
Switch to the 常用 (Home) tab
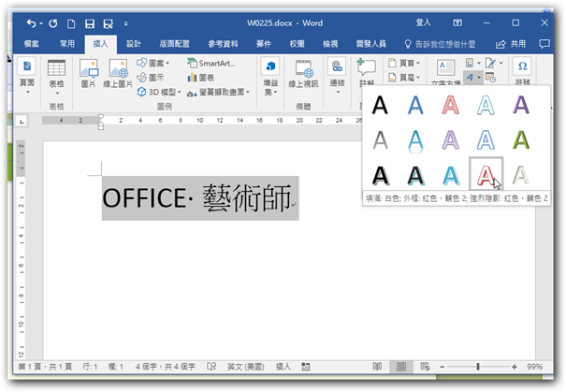(x=67, y=44)
